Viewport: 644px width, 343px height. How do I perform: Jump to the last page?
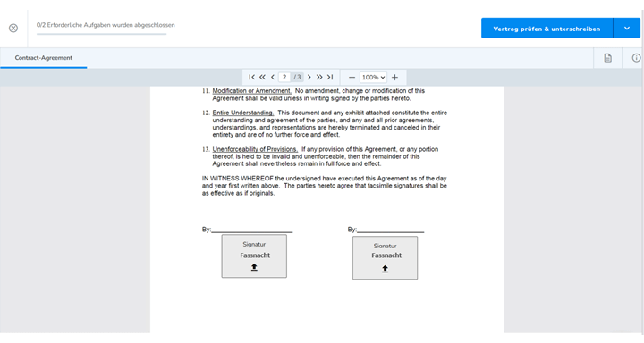(x=330, y=77)
